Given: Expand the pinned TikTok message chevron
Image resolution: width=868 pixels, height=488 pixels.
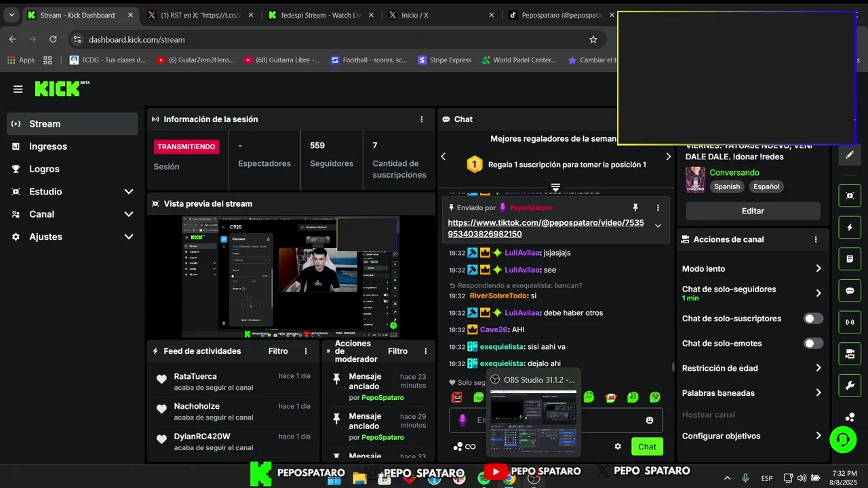Looking at the screenshot, I should [658, 226].
